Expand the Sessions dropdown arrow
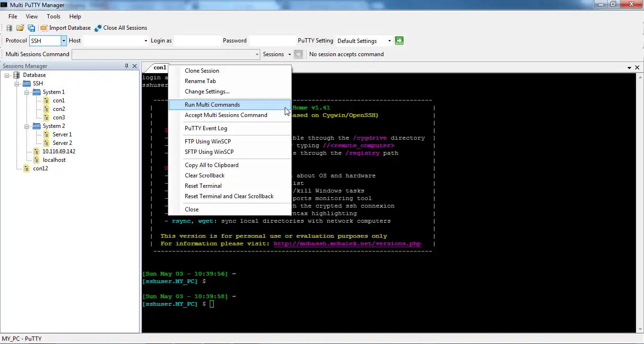The height and width of the screenshot is (344, 644). [289, 54]
